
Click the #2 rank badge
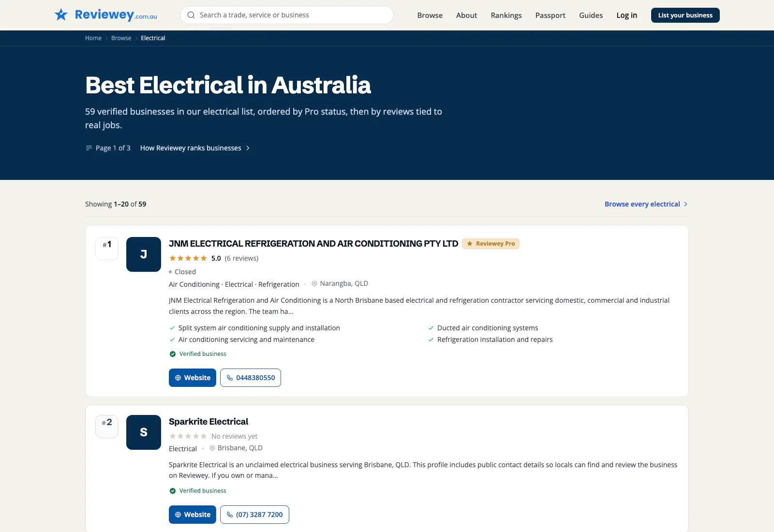[x=107, y=427]
